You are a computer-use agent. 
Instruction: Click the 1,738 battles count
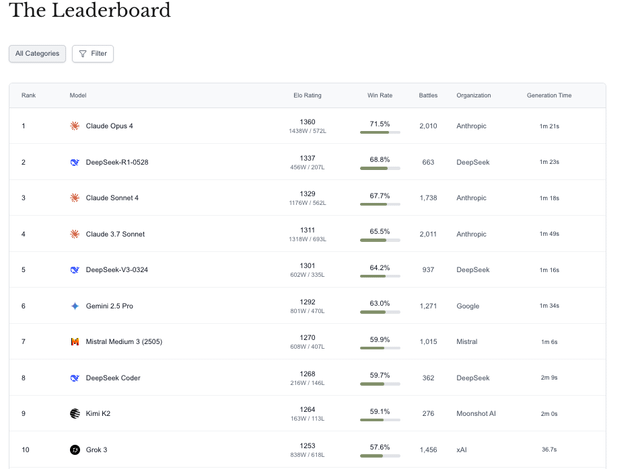click(x=428, y=198)
